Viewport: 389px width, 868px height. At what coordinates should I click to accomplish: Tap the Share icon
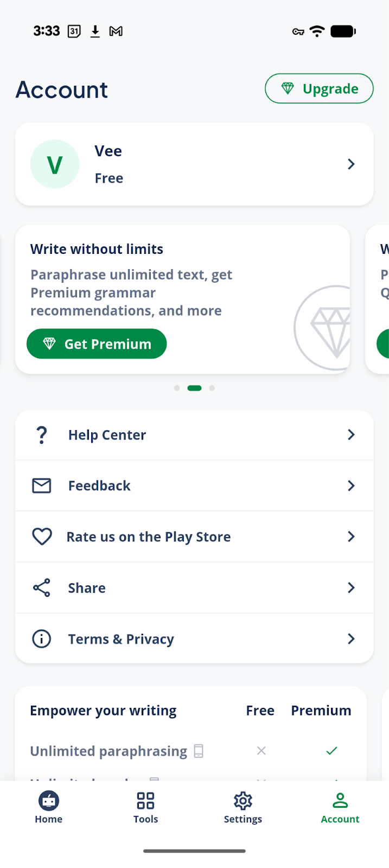[42, 588]
